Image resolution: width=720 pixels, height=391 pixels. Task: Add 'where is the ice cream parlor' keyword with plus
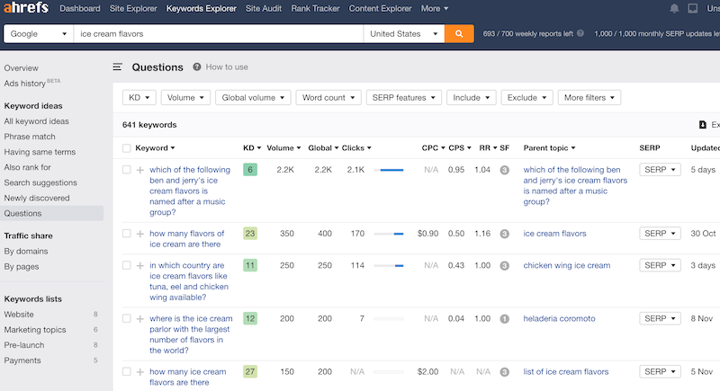click(x=140, y=318)
